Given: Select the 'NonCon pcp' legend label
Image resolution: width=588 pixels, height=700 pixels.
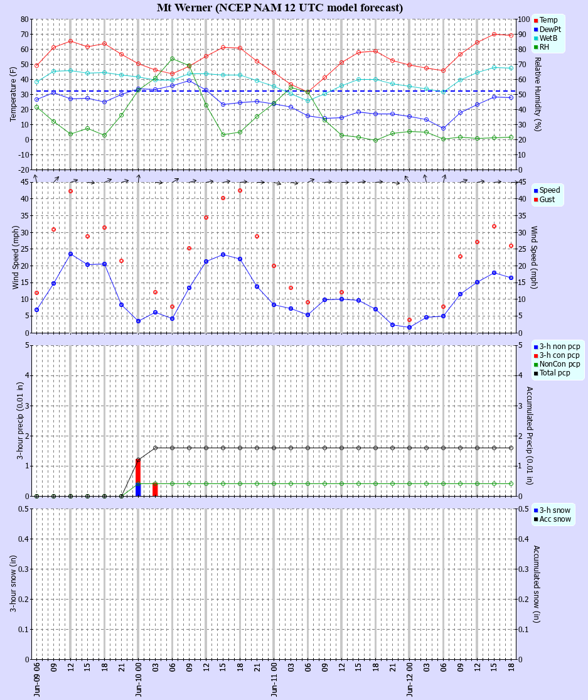Looking at the screenshot, I should point(560,364).
